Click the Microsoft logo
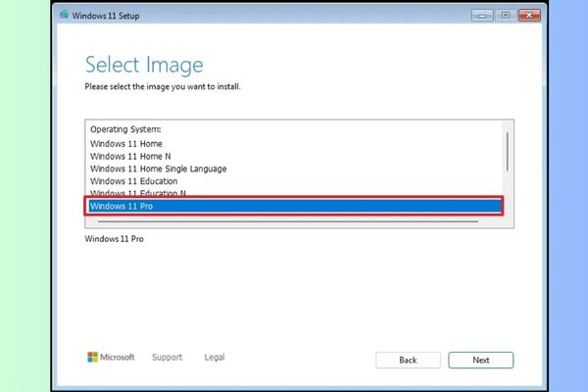Image resolution: width=588 pixels, height=392 pixels. (111, 357)
